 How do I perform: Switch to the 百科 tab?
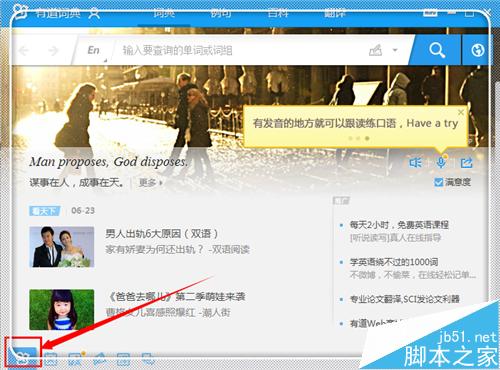(x=278, y=13)
